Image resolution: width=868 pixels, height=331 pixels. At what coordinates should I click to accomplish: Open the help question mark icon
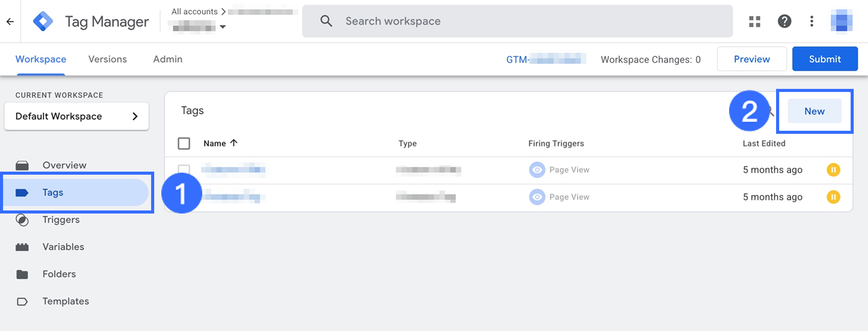[784, 21]
